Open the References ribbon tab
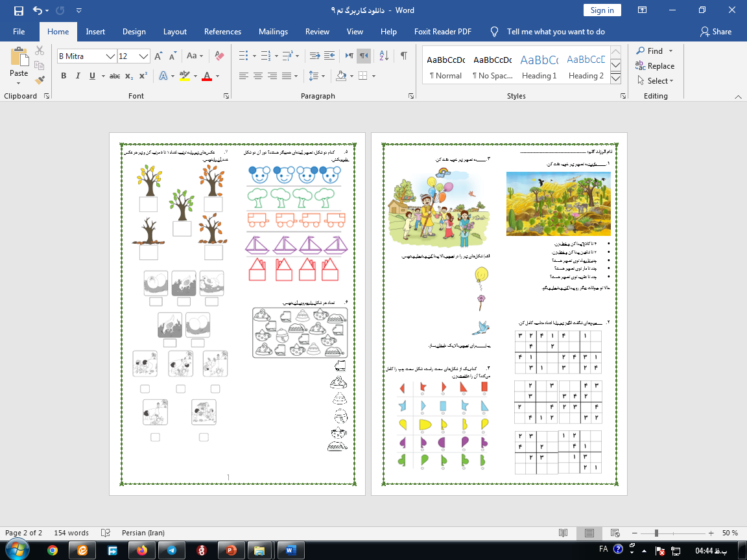 [x=223, y=31]
